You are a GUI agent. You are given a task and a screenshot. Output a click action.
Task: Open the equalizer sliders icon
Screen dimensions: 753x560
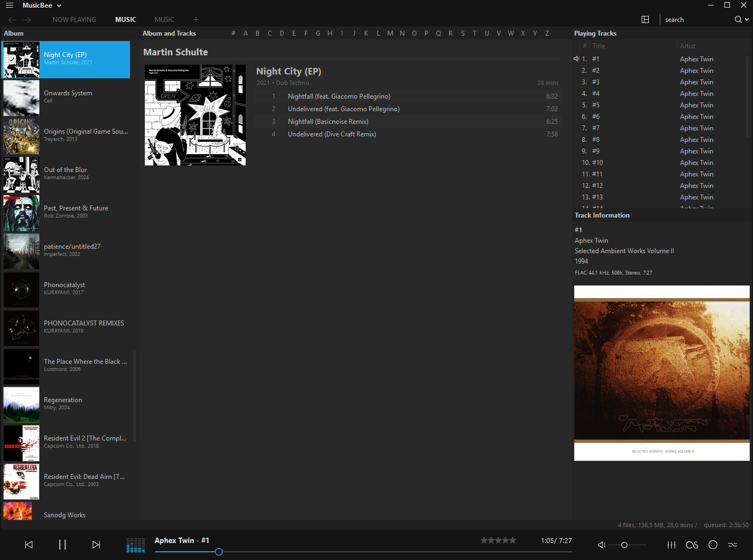671,545
